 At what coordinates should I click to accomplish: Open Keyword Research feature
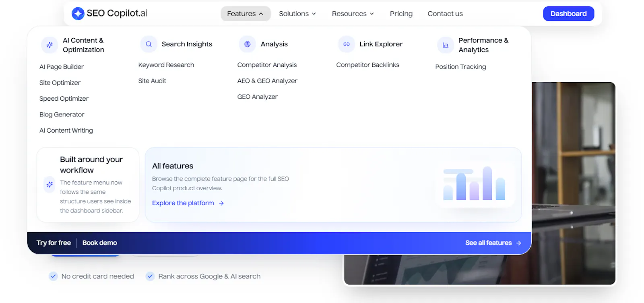click(x=166, y=65)
